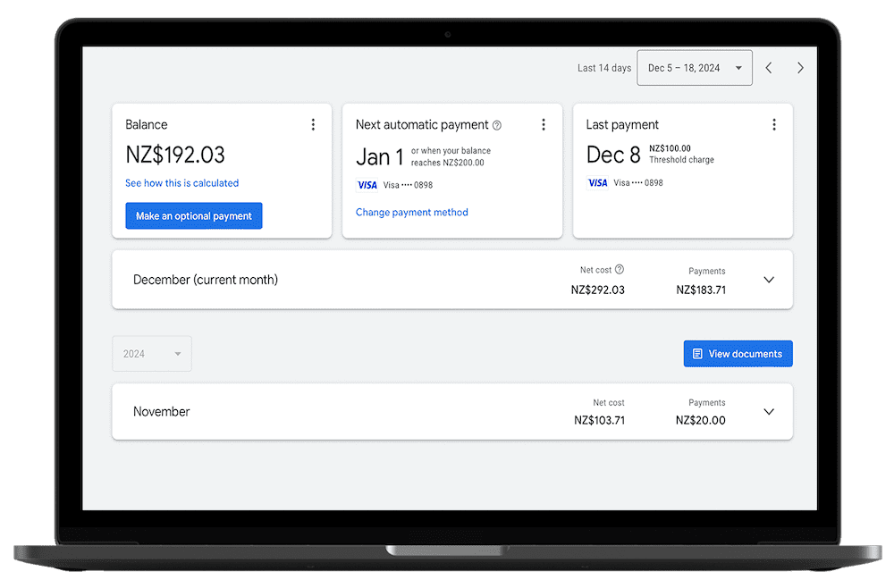Screen dimensions: 894x588
Task: Click November payments NZ$20.00
Action: 700,421
